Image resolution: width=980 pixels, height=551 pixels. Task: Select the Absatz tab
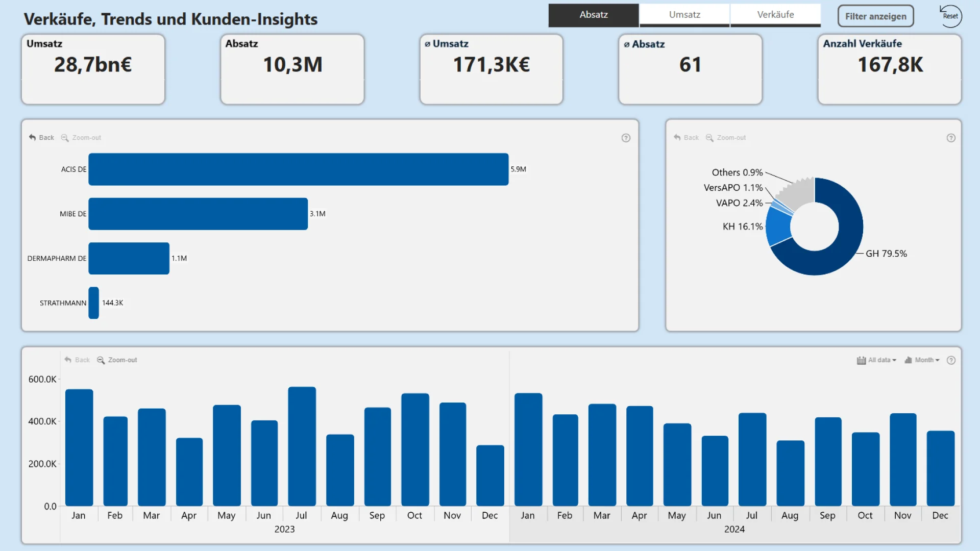coord(593,15)
